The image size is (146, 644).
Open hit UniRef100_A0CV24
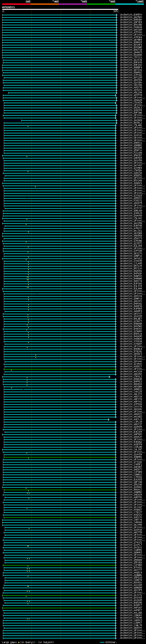pyautogui.click(x=131, y=371)
